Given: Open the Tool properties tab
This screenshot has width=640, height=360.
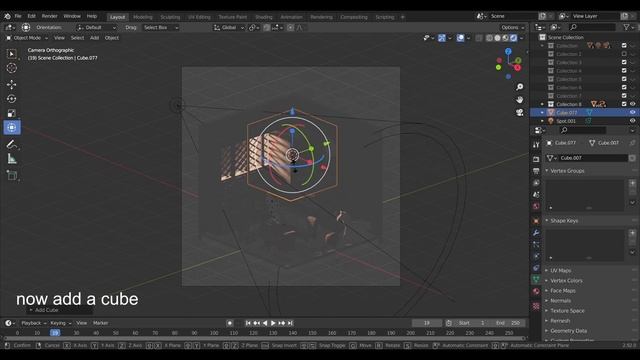Looking at the screenshot, I should pos(536,145).
